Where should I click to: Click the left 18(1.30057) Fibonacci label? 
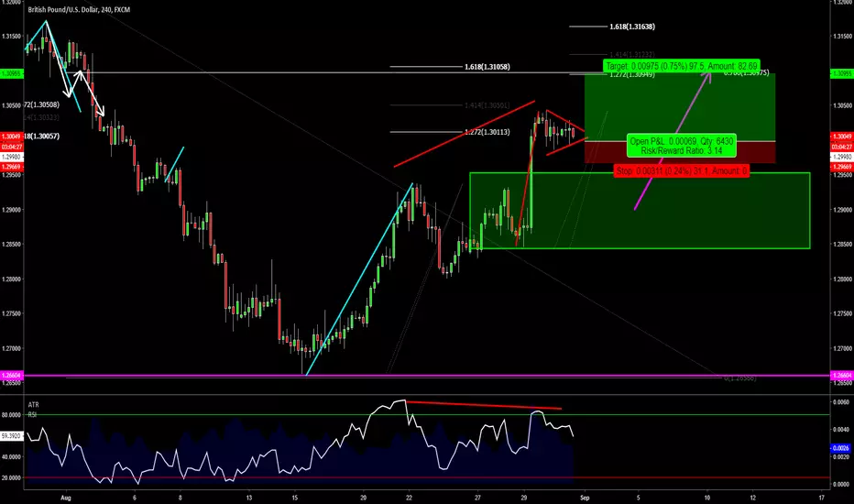(41, 137)
